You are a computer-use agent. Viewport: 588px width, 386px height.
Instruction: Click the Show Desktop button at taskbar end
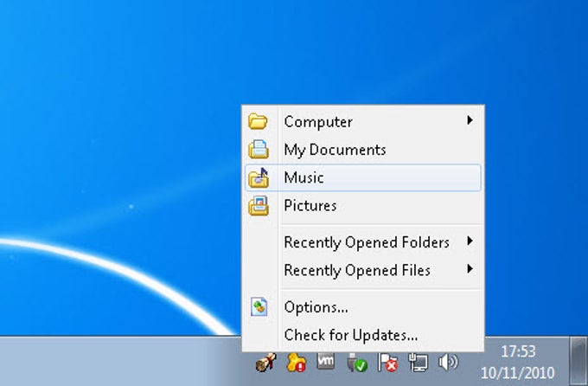(578, 361)
